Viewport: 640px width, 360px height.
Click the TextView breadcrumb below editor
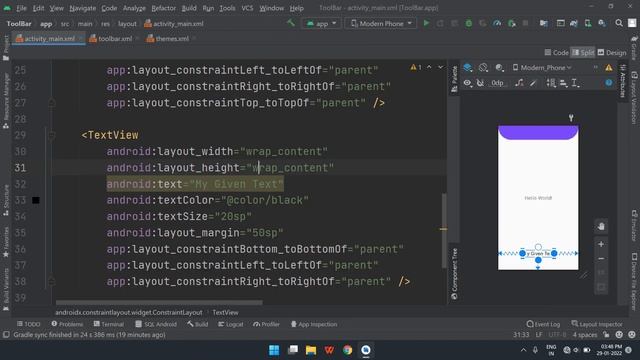225,312
